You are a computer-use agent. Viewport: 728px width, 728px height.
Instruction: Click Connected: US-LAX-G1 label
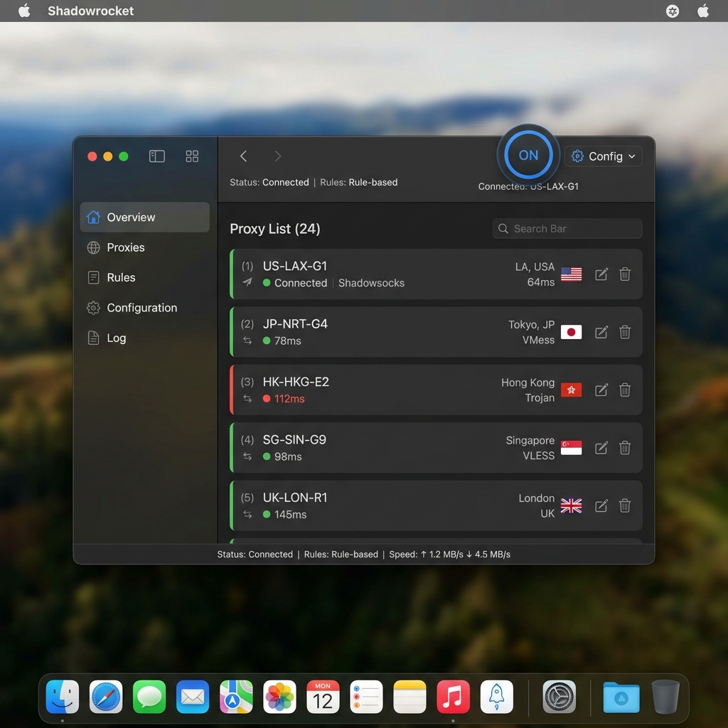[528, 186]
